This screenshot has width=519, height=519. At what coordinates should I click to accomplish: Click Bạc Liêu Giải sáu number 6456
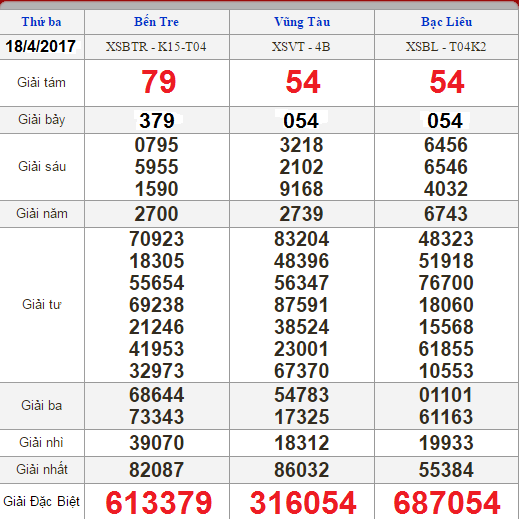pos(446,145)
